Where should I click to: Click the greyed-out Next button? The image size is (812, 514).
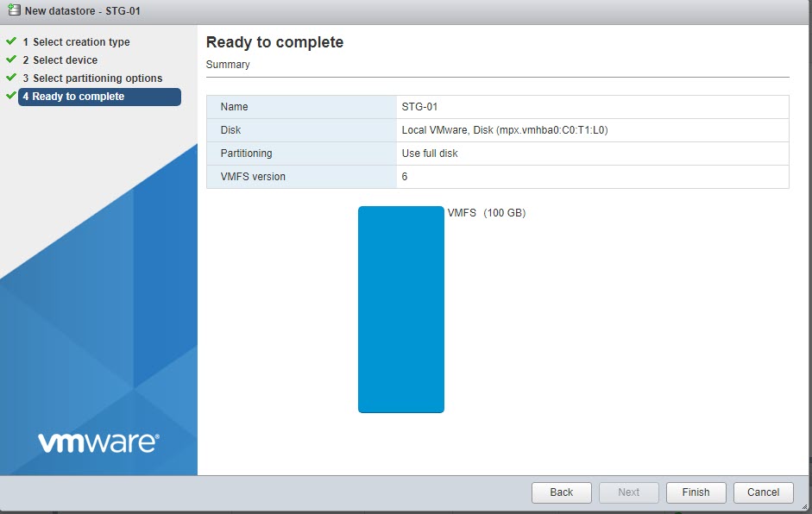(x=628, y=492)
